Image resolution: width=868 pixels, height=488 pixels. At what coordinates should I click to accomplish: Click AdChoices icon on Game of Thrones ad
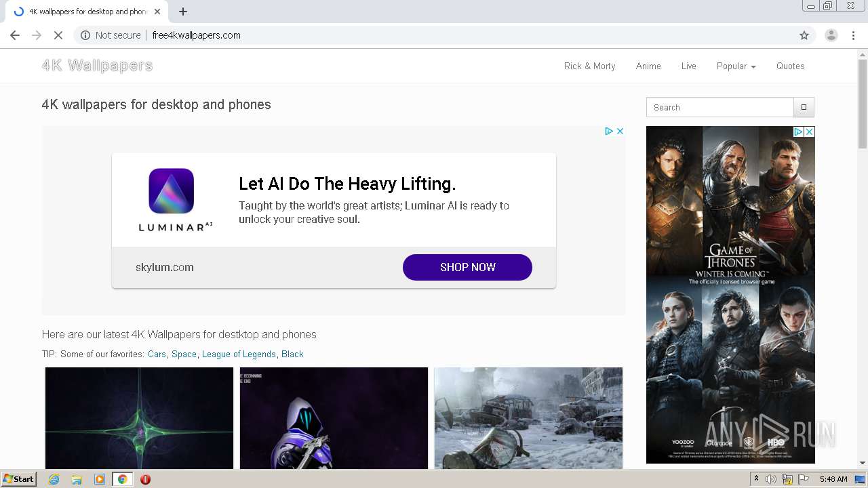(x=799, y=132)
